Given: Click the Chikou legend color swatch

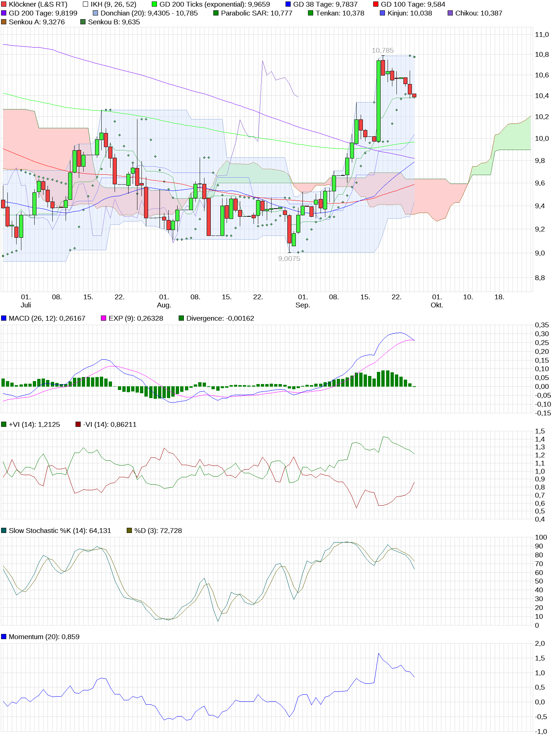Looking at the screenshot, I should (450, 13).
